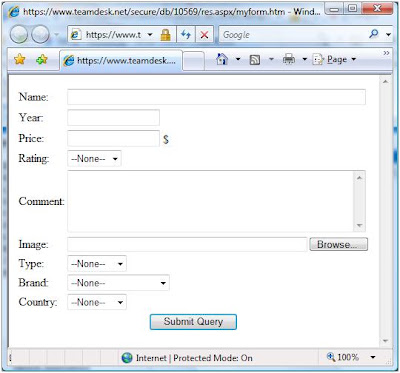Click the Image file path field
400x373 pixels.
[x=187, y=244]
